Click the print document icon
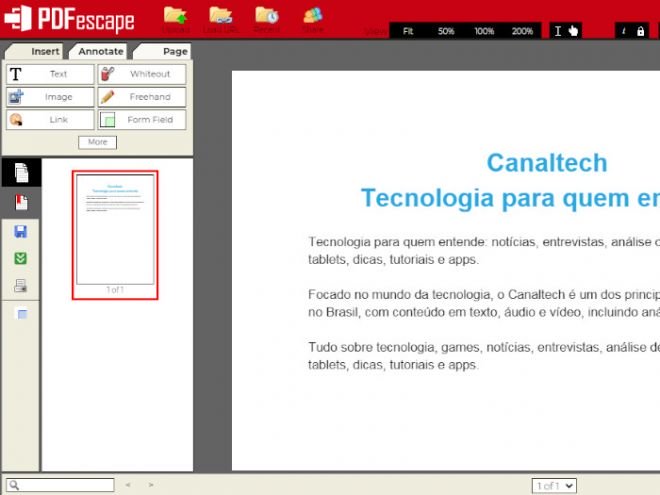 pos(21,285)
